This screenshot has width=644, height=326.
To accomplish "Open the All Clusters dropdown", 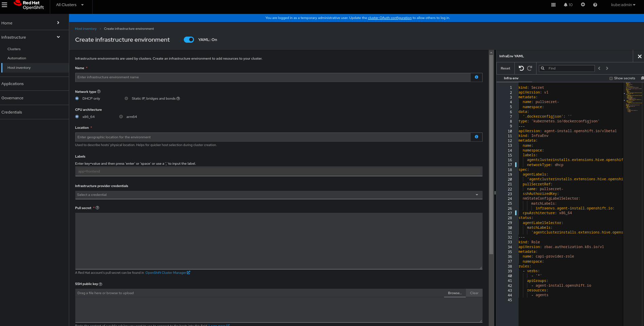I will (70, 5).
